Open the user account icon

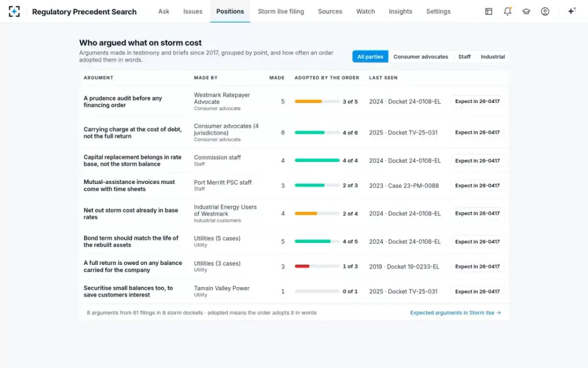[x=545, y=11]
